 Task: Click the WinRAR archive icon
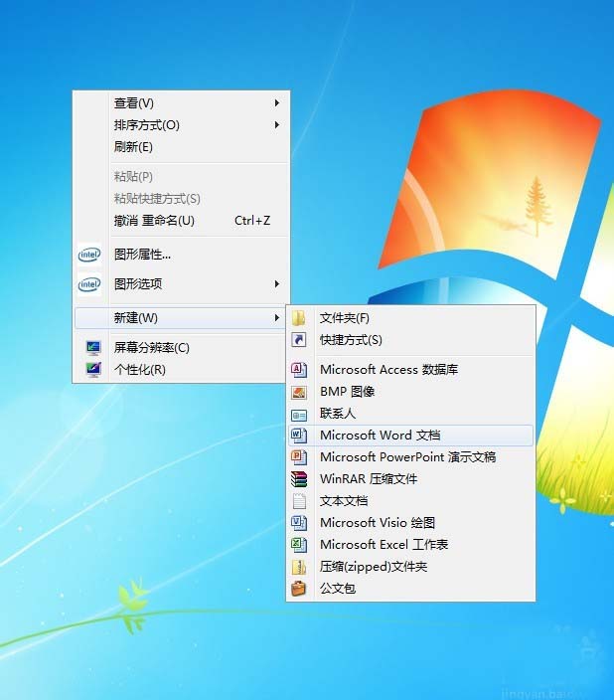pos(299,479)
